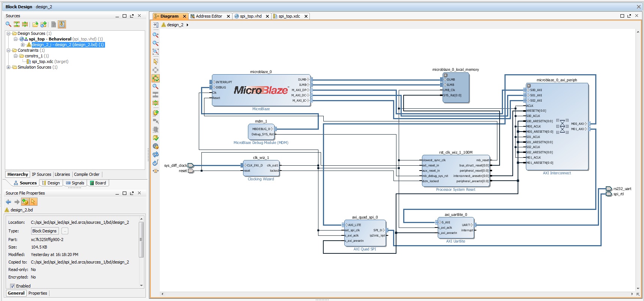
Task: Click the Optimize Routing icon in diagram toolbar
Action: click(156, 163)
